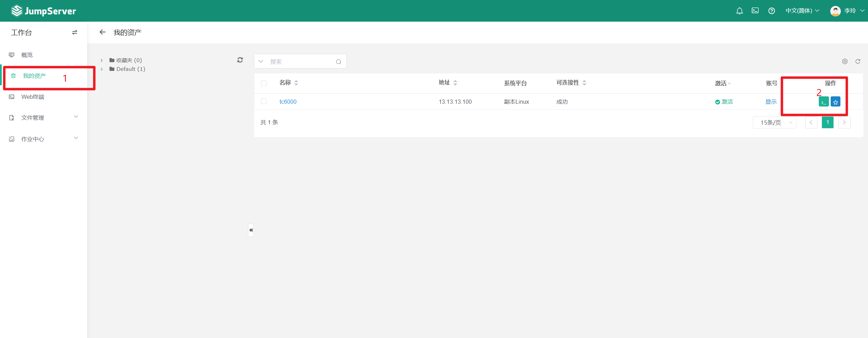Click the help question mark icon
The height and width of the screenshot is (338, 868).
(x=772, y=11)
